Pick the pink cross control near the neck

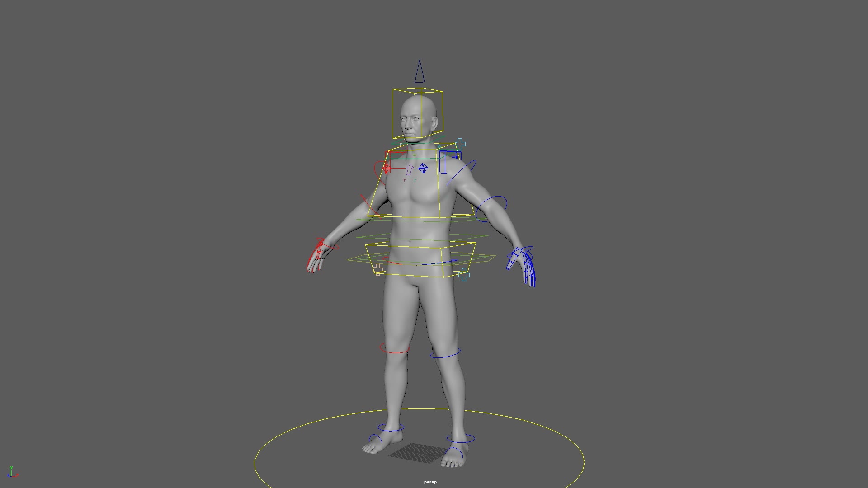(405, 145)
